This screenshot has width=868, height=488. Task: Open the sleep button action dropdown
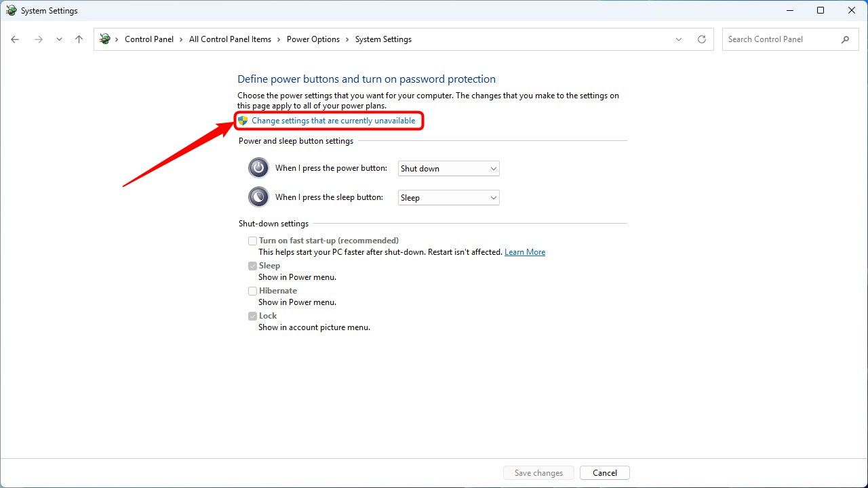click(448, 198)
